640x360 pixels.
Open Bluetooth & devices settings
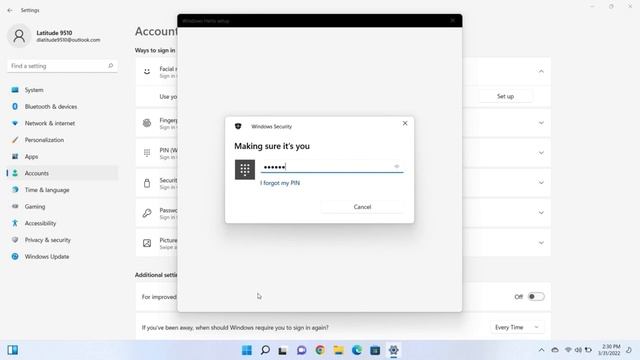click(62, 107)
